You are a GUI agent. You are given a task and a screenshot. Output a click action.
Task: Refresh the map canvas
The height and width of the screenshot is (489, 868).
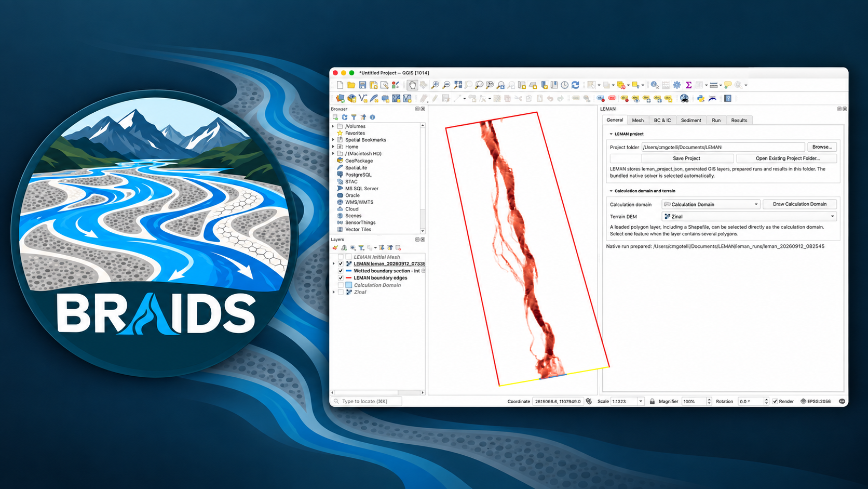(x=575, y=85)
